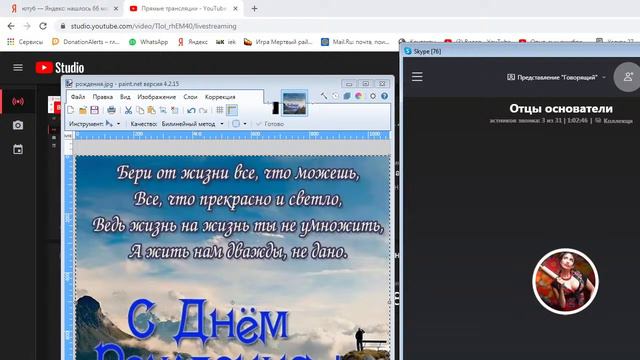640x360 pixels.
Task: Click the participant avatar in Skype call
Action: tap(565, 281)
